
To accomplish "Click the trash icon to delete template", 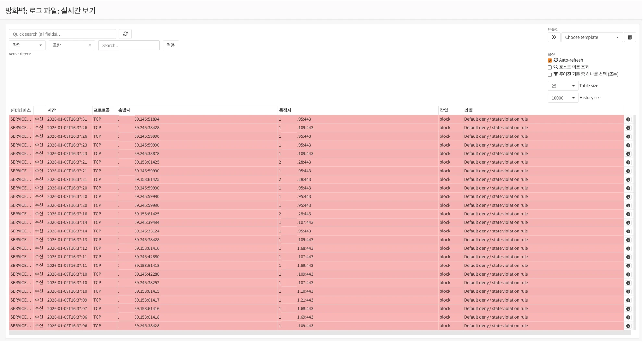I will 629,37.
